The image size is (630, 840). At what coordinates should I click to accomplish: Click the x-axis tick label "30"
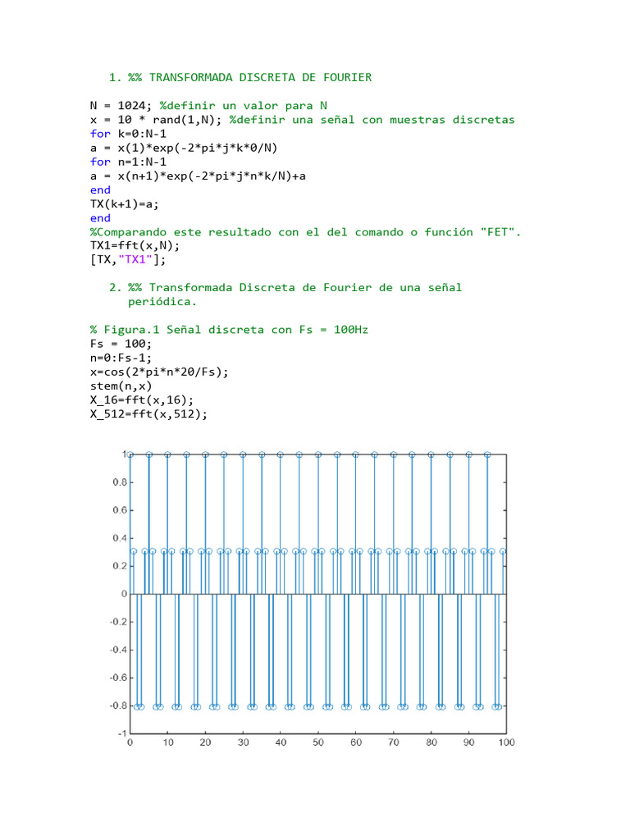243,742
